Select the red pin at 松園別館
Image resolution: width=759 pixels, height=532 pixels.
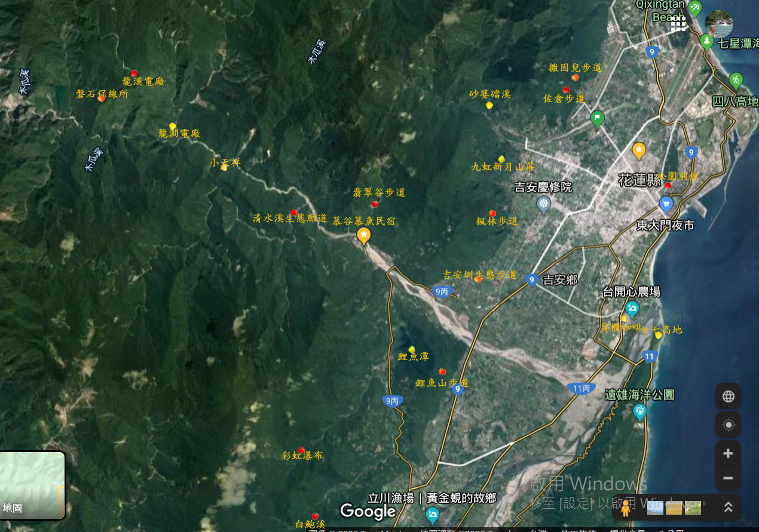tap(668, 185)
